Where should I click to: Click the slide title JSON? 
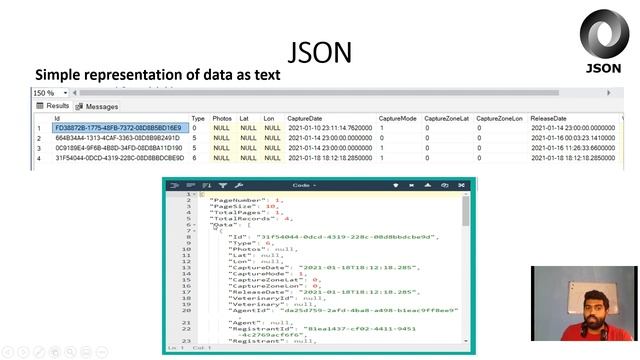click(320, 52)
